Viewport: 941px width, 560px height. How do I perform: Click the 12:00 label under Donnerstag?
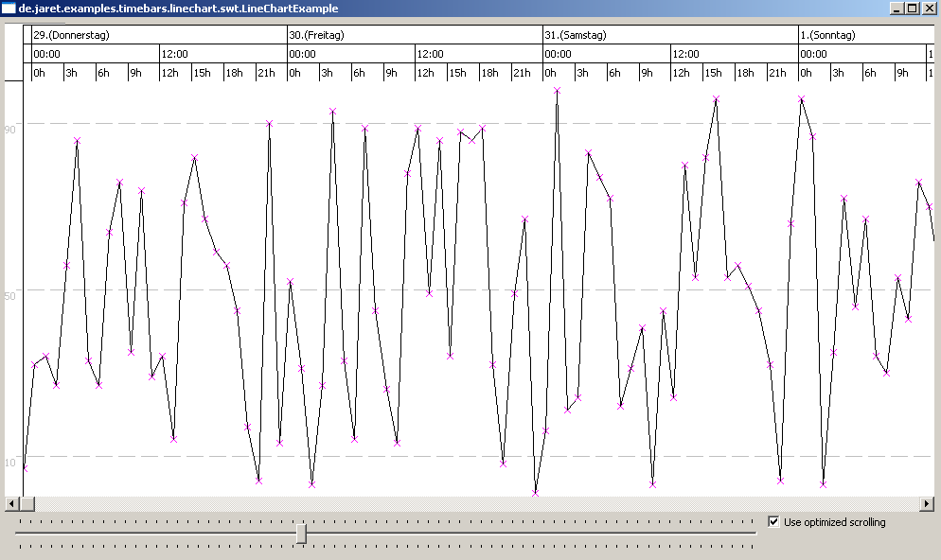[174, 54]
